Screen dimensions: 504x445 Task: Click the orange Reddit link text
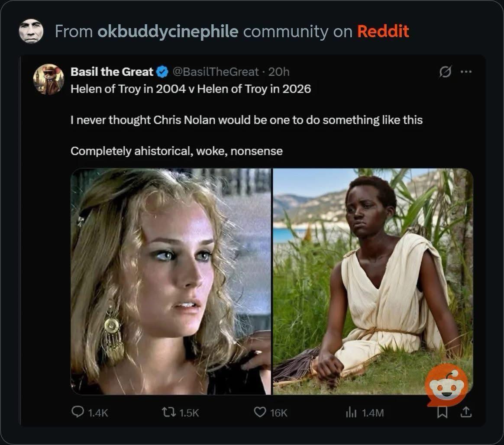[x=383, y=31]
